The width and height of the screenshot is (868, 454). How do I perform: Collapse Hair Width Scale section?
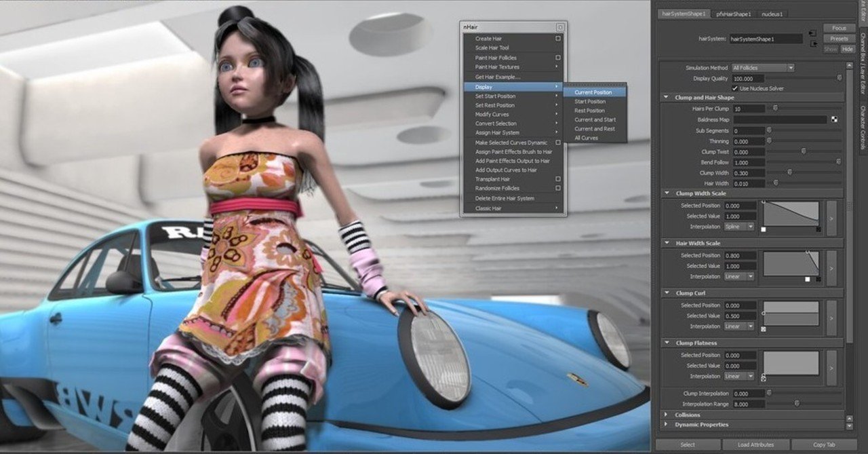tap(666, 243)
